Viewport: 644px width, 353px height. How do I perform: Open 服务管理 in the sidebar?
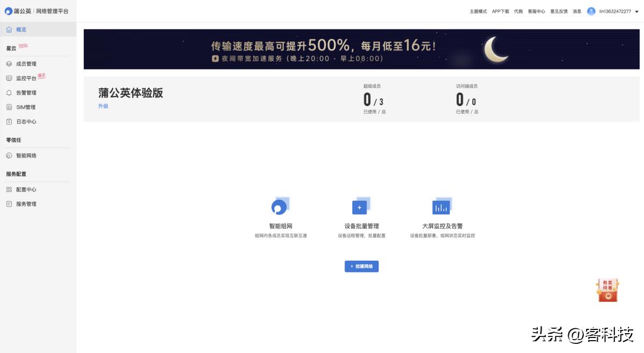[8, 204]
